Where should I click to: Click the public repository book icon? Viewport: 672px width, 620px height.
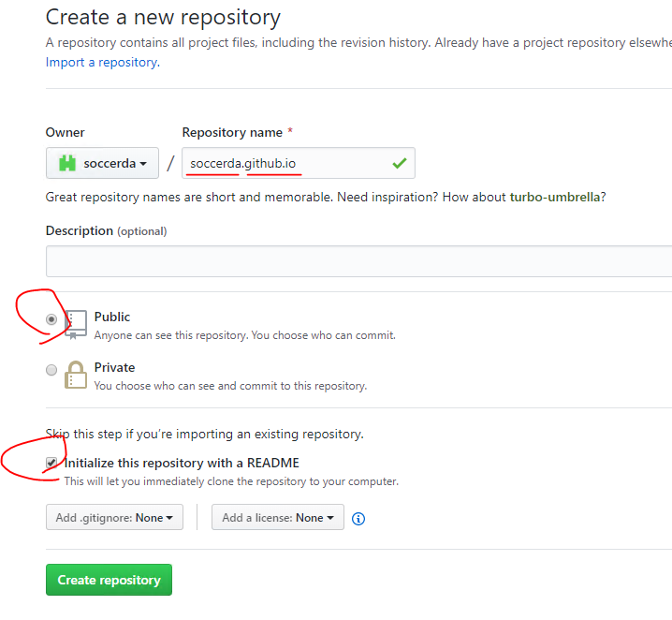click(x=76, y=325)
